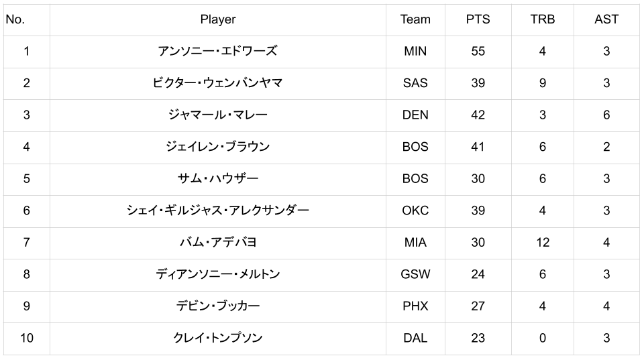Click the PTS column header
The image size is (644, 362).
[x=478, y=19]
